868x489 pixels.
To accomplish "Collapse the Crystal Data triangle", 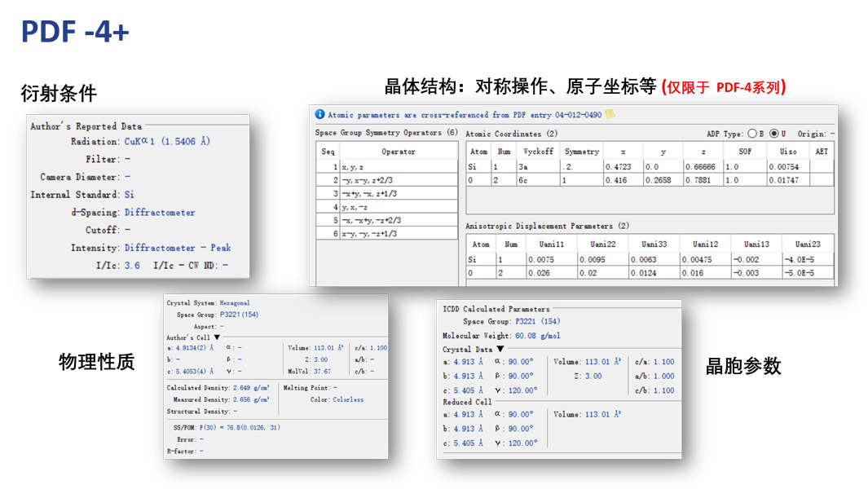I will (x=500, y=349).
